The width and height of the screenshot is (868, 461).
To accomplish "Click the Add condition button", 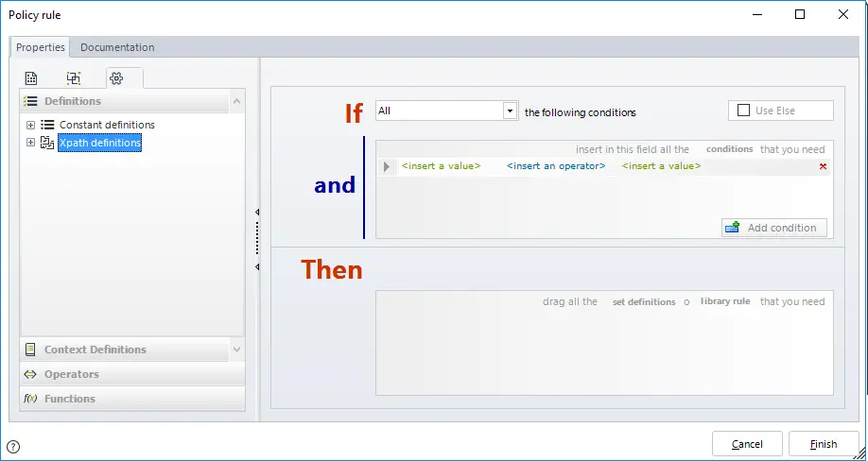I will pyautogui.click(x=773, y=228).
